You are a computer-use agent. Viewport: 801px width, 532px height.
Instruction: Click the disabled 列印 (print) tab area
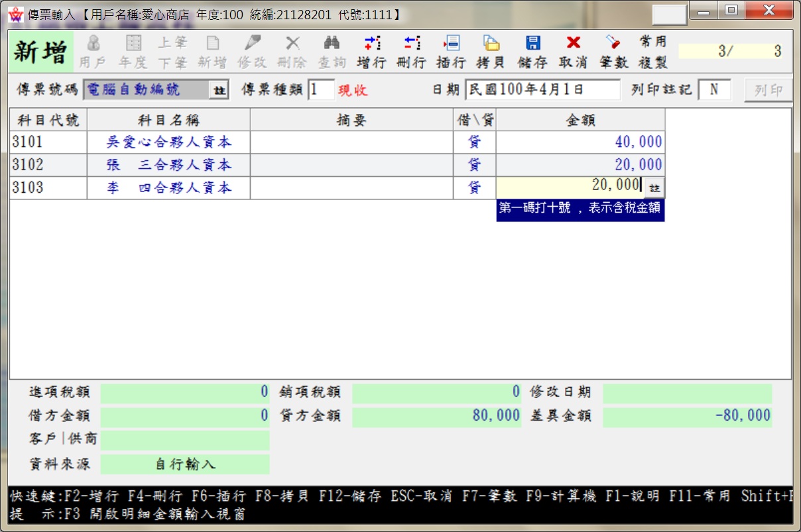point(768,89)
